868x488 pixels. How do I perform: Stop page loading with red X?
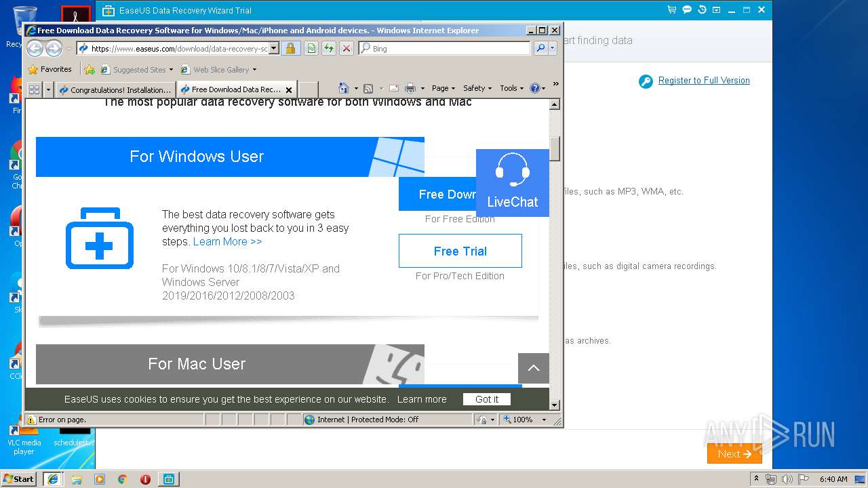pyautogui.click(x=346, y=48)
